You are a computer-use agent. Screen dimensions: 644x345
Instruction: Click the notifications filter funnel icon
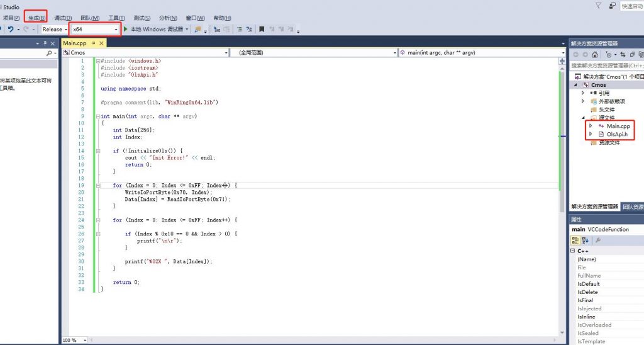(x=598, y=6)
